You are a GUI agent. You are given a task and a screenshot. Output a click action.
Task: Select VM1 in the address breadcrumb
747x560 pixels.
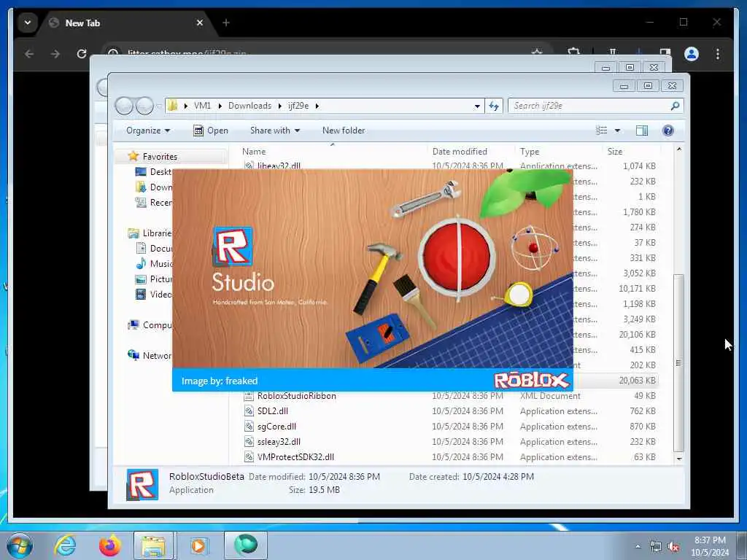202,106
